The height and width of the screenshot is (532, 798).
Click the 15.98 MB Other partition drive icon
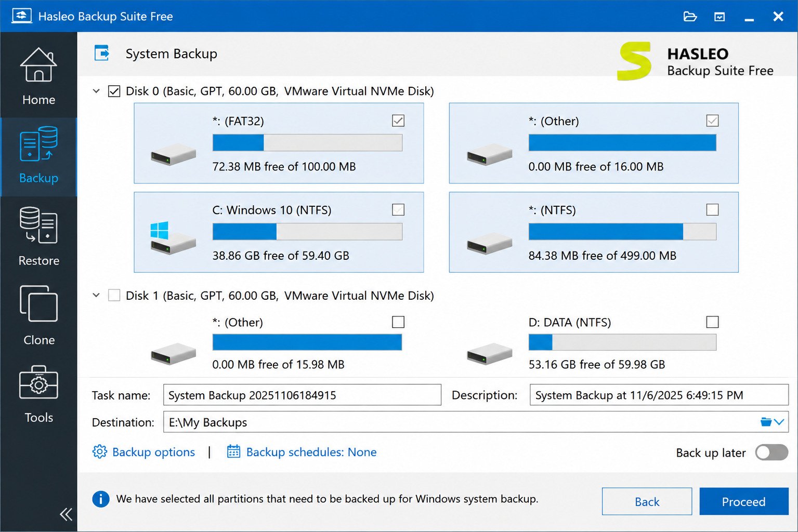tap(173, 353)
